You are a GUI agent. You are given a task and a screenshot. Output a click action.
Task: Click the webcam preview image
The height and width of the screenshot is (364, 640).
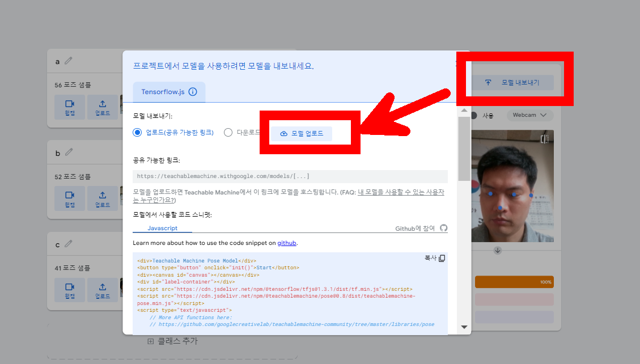coord(512,186)
